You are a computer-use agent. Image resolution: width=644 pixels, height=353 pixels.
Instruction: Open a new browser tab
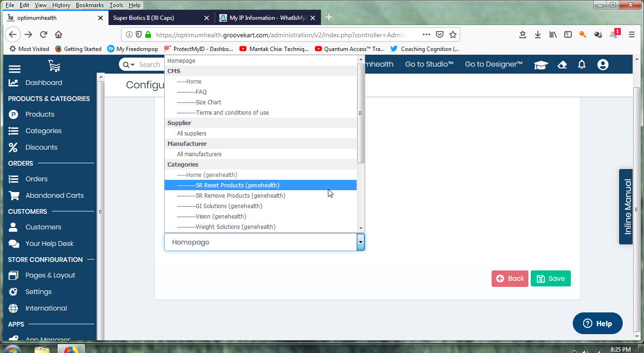pos(329,17)
